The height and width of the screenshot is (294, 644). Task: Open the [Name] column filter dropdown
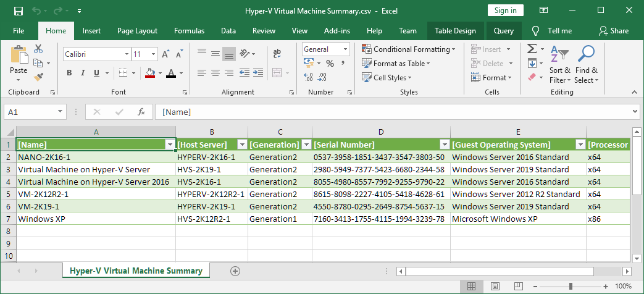tap(170, 145)
